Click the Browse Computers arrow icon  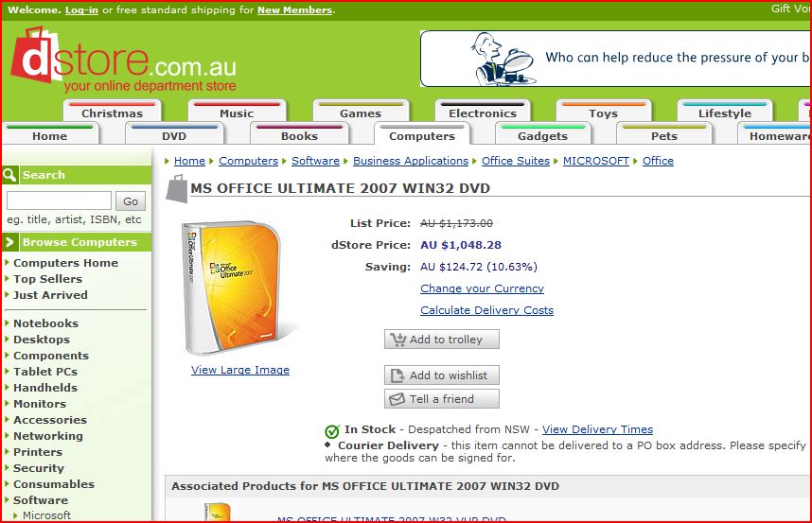pos(9,242)
